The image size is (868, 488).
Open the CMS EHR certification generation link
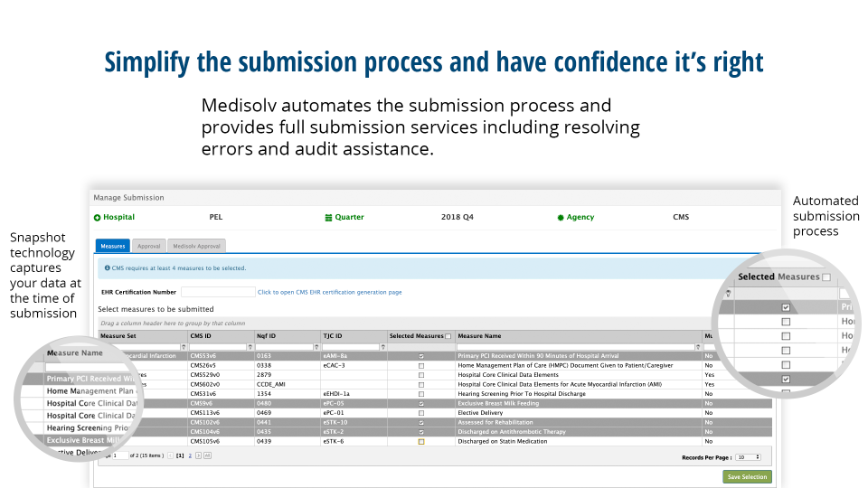point(329,292)
